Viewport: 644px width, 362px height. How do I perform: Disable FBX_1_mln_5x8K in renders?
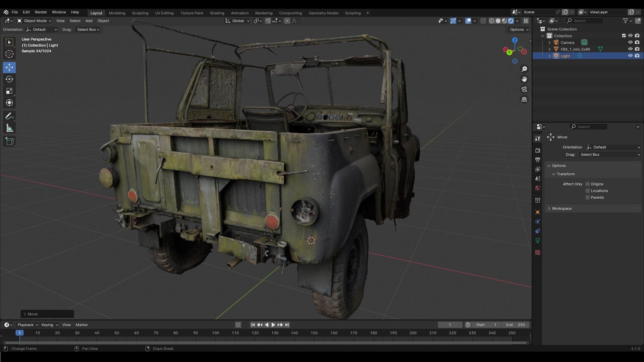[637, 49]
